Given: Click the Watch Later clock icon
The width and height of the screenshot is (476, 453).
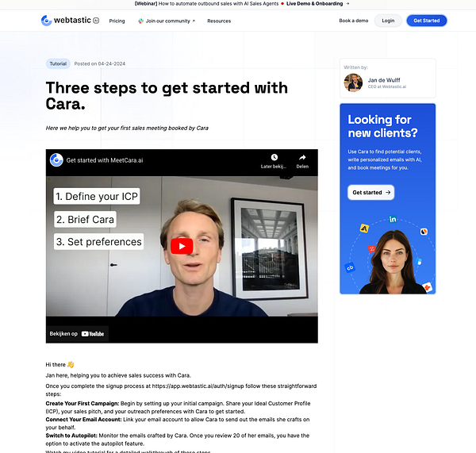Looking at the screenshot, I should coord(274,157).
